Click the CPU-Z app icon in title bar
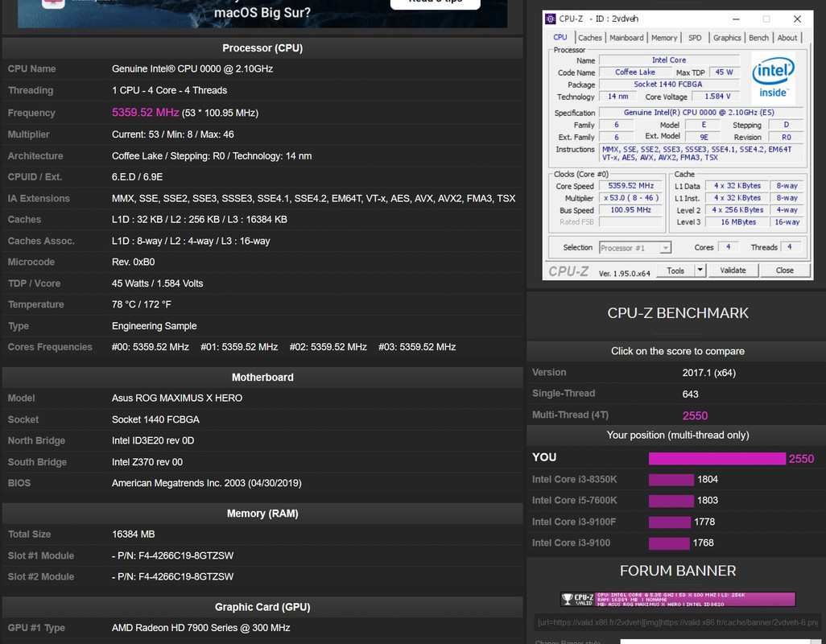 (x=551, y=19)
